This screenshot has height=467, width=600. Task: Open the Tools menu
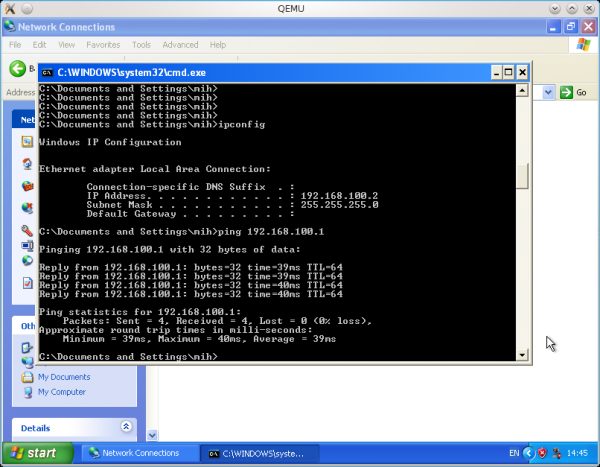[142, 45]
